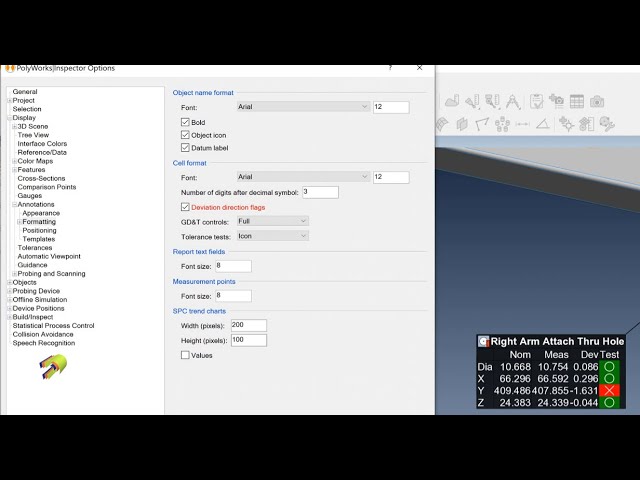Select the polyline feature toolbar icon
640x480 pixels.
pos(482,124)
